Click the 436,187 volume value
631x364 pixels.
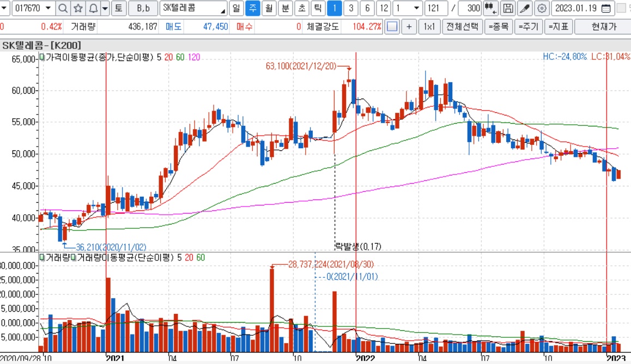click(x=142, y=27)
